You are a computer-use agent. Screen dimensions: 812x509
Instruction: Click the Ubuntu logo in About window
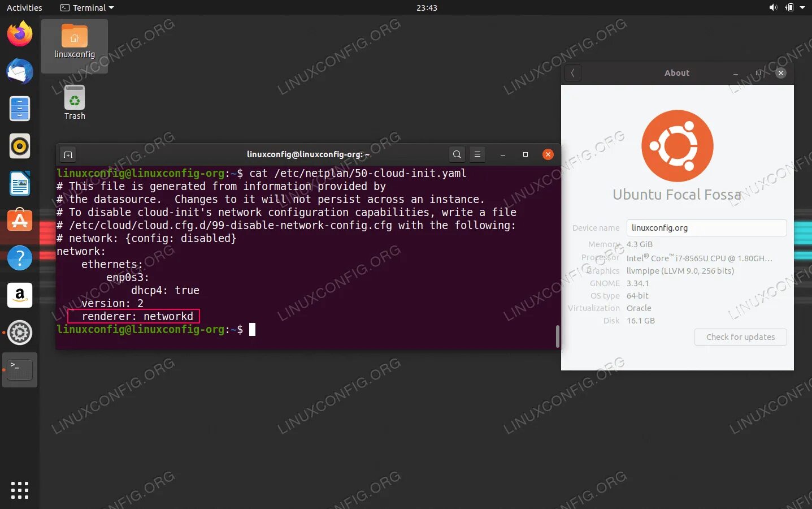[678, 146]
